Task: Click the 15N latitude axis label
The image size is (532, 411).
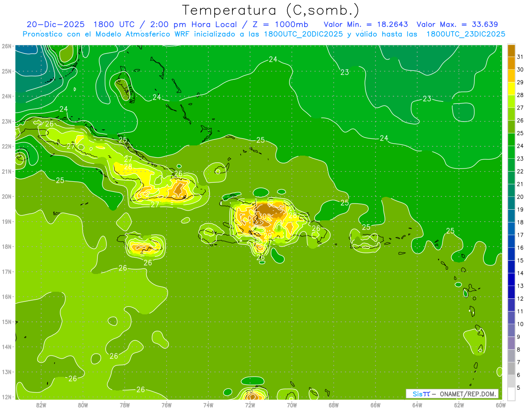Action: (7, 321)
